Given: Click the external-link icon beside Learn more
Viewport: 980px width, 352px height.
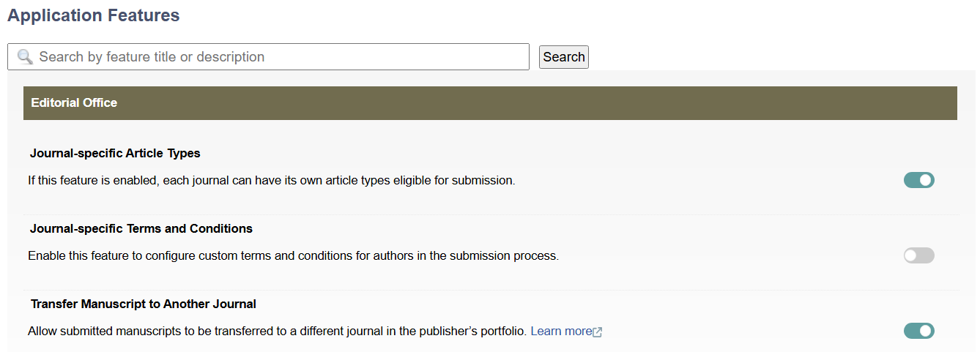Looking at the screenshot, I should (x=598, y=332).
